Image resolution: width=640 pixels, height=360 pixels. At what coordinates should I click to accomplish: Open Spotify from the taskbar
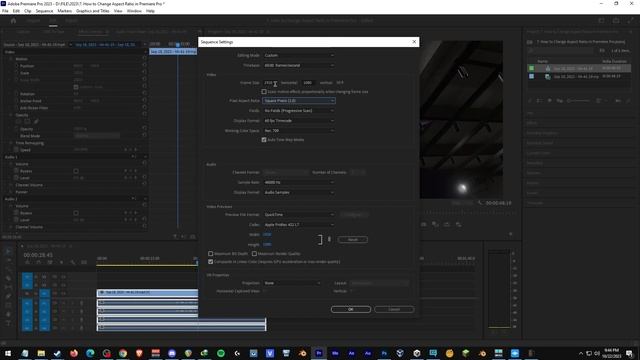[x=221, y=353]
